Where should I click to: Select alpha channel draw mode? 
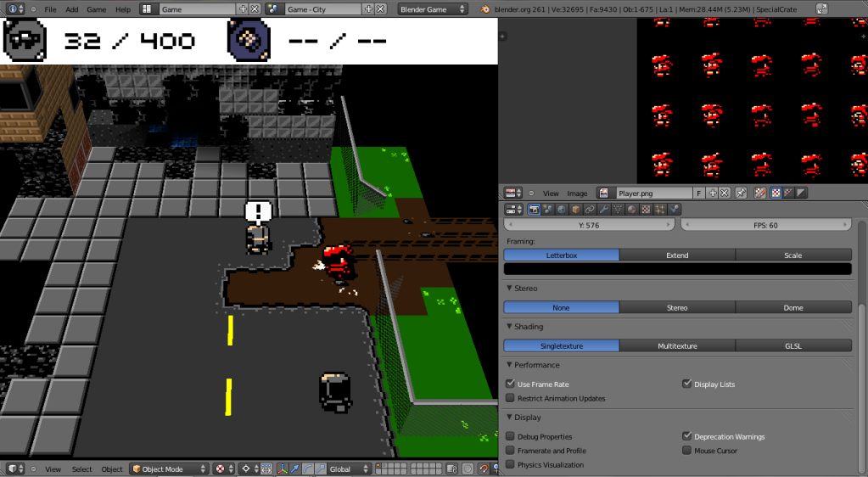[x=800, y=193]
